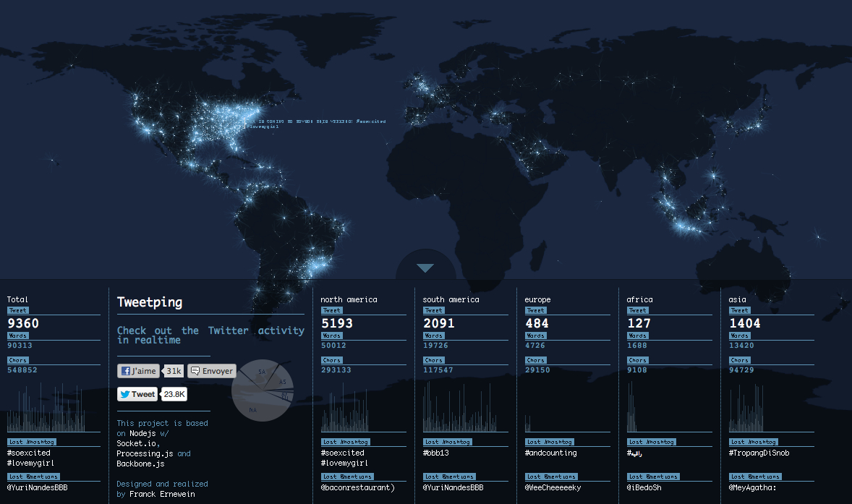Open the Nodejs link
The height and width of the screenshot is (504, 852).
pos(142,433)
